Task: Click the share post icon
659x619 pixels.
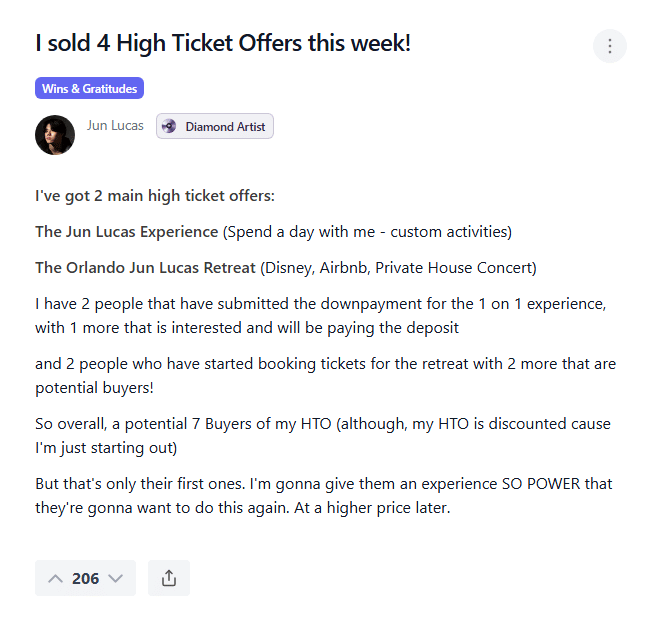Action: pos(169,578)
